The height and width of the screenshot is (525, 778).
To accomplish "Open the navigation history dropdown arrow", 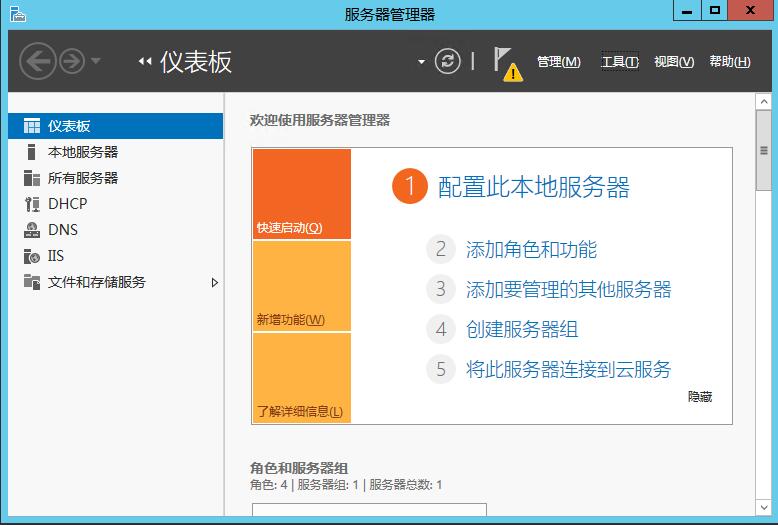I will (x=96, y=62).
